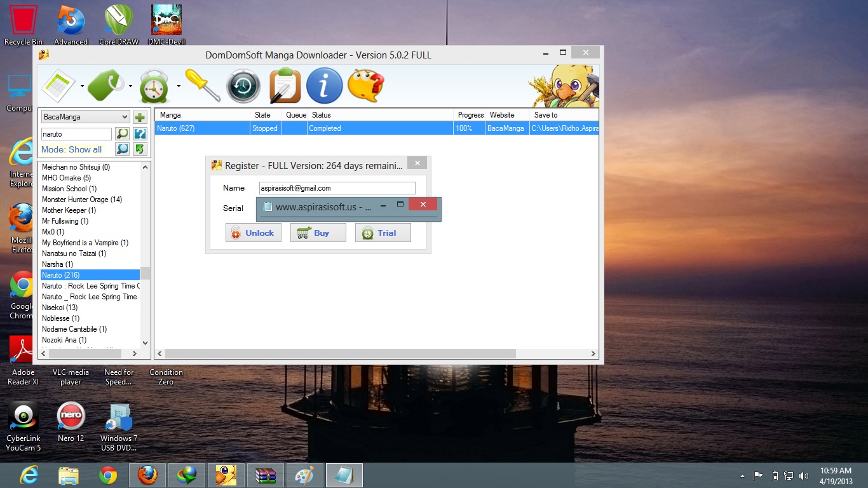Select My Boyfriend is a Vampire (1)
The height and width of the screenshot is (488, 868).
90,243
